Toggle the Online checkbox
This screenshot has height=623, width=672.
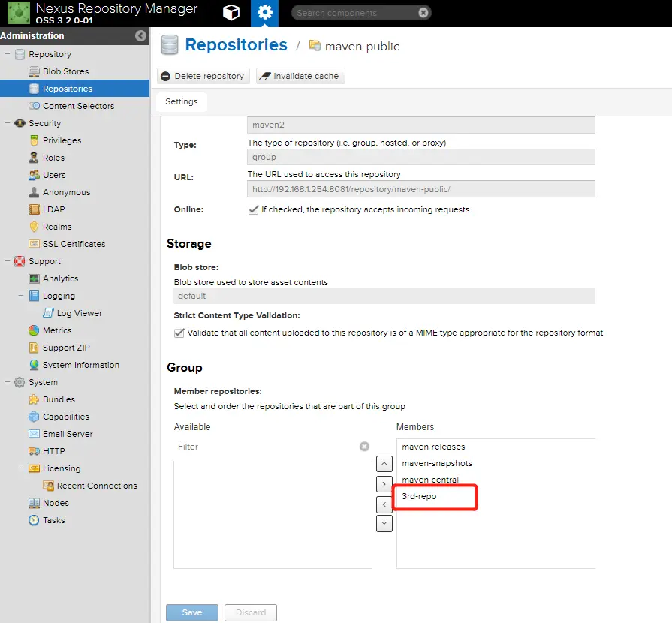coord(253,209)
